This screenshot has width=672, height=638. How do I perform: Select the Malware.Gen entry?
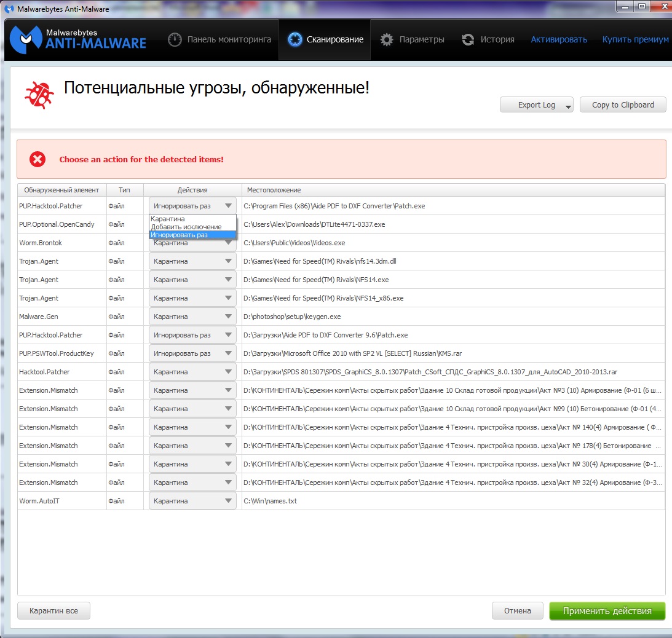39,317
